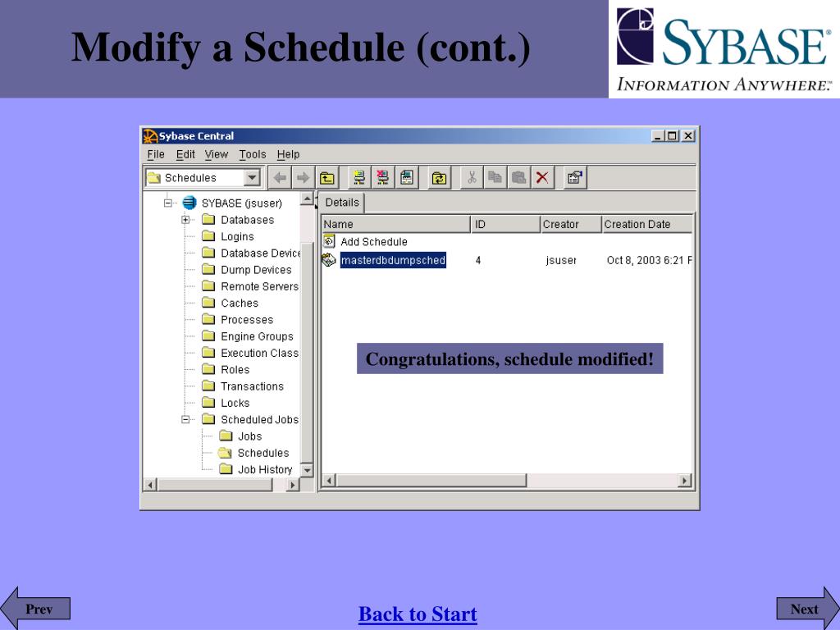
Task: Go to the Next slide
Action: tap(808, 609)
